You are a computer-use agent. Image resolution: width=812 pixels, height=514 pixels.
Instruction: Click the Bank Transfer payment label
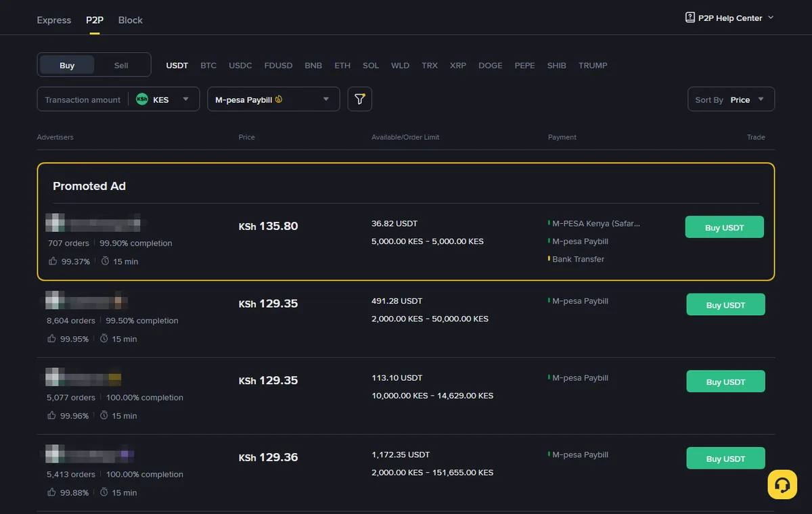578,259
